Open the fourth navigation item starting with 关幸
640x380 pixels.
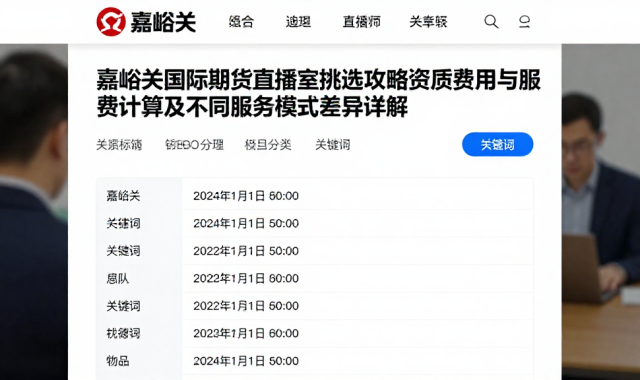[x=428, y=21]
